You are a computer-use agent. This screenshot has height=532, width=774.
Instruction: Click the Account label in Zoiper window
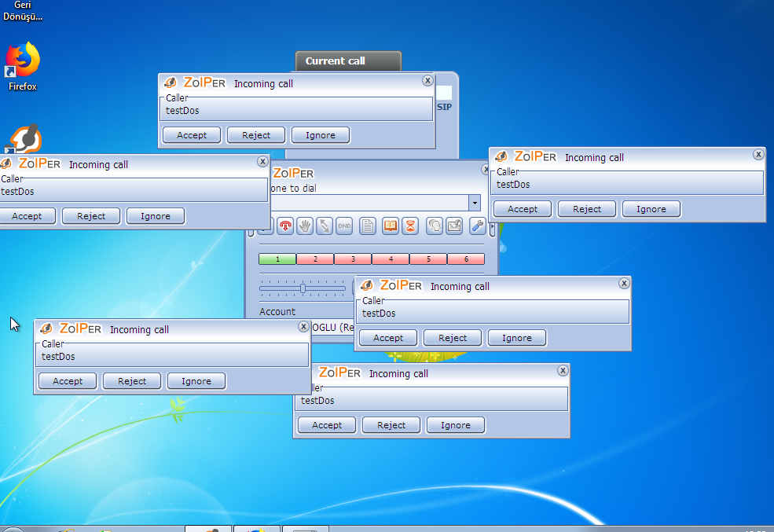point(277,311)
